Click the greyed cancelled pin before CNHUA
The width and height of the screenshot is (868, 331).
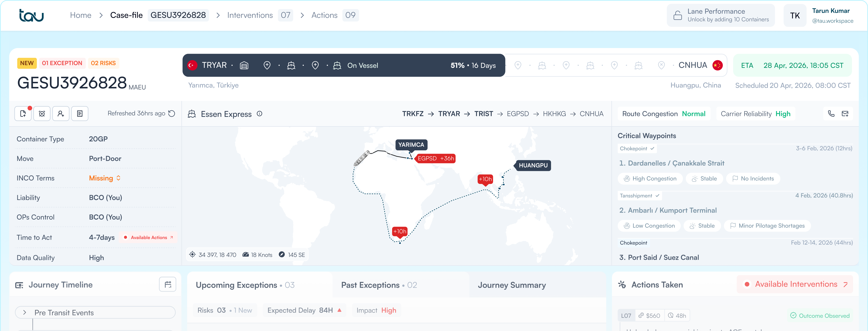[661, 65]
